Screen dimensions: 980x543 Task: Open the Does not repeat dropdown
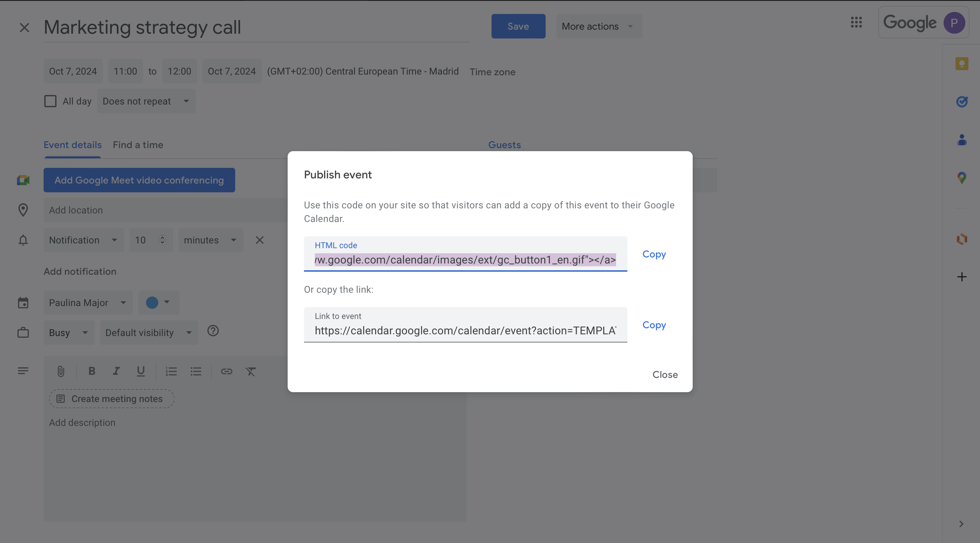146,101
